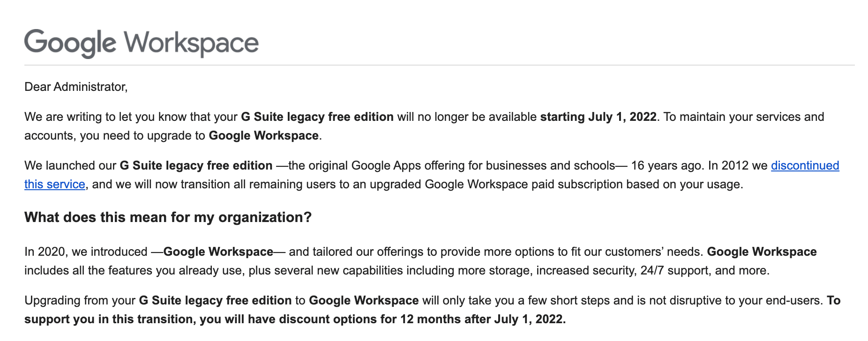
Task: Click the '16 years ago' text
Action: [x=666, y=166]
